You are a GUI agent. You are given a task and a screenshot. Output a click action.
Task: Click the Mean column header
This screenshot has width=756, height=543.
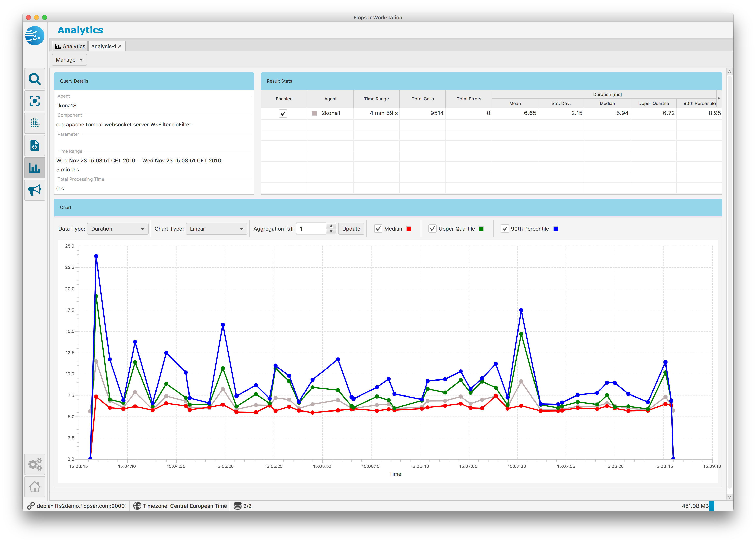click(x=515, y=103)
